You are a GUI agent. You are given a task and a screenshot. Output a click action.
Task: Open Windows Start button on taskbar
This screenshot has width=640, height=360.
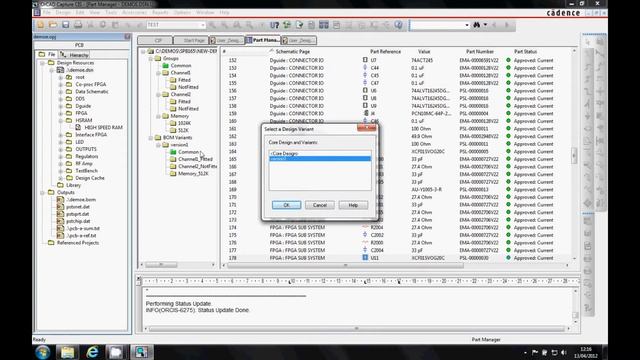click(43, 352)
